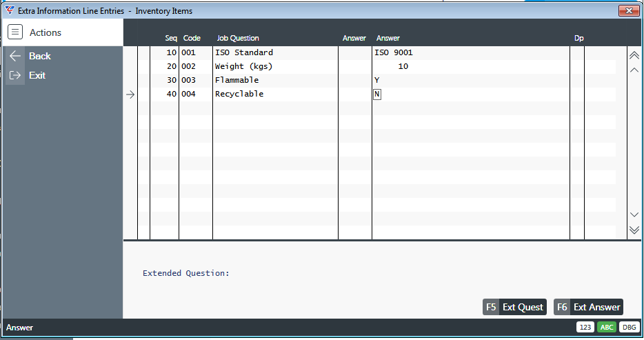
Task: Click the Back arrow icon
Action: pos(15,56)
